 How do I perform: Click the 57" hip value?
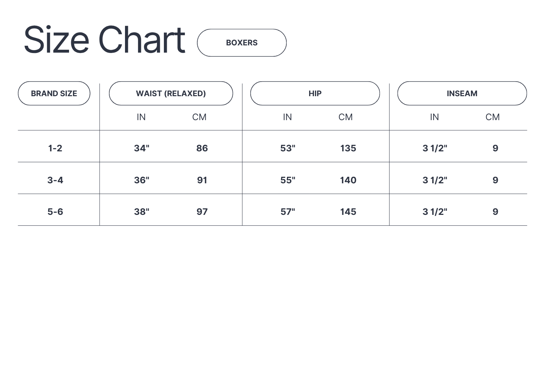pyautogui.click(x=288, y=212)
